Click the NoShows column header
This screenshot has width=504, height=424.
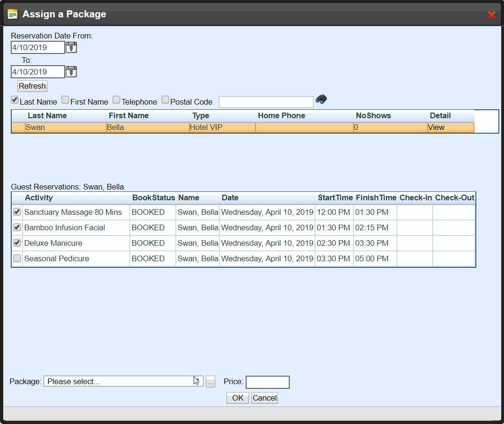click(374, 116)
